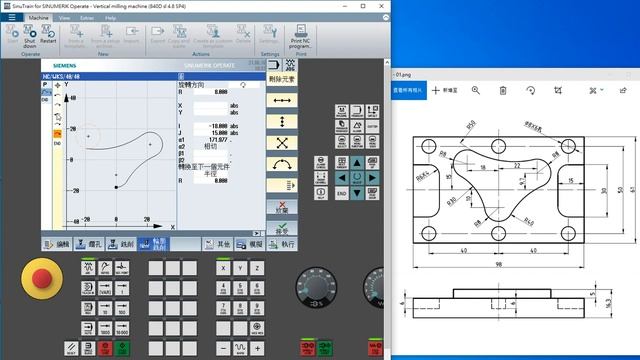Adjust the feed override rotary dial
The width and height of the screenshot is (640, 360).
click(x=316, y=287)
